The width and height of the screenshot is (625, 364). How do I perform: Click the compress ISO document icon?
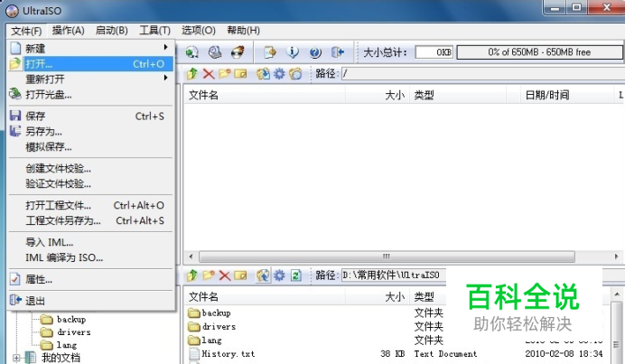(270, 52)
